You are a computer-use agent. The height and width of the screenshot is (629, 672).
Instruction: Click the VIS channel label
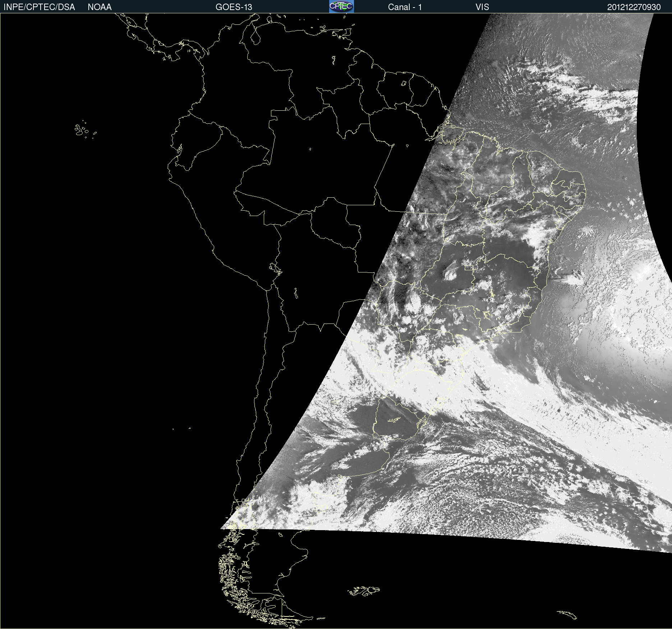coord(482,7)
